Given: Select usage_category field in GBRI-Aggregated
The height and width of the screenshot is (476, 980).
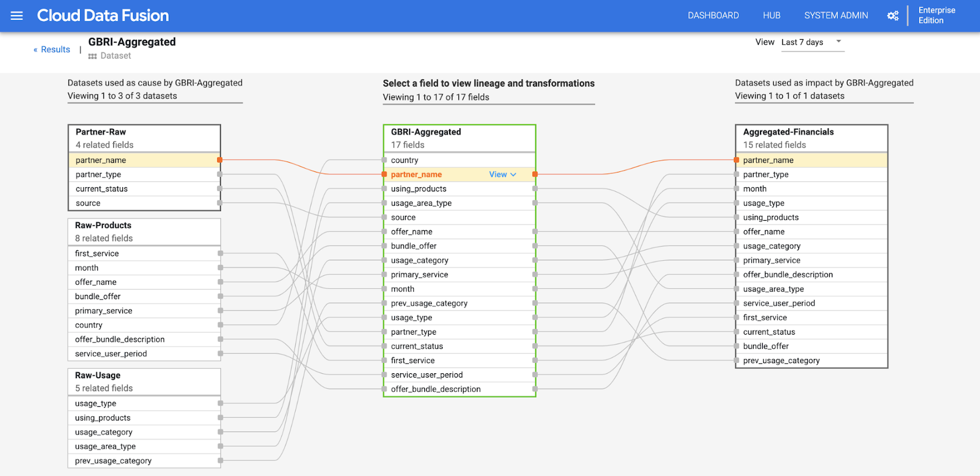Looking at the screenshot, I should pyautogui.click(x=460, y=261).
